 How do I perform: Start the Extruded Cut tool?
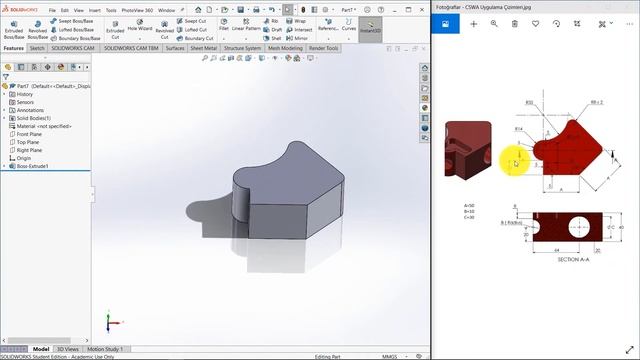(115, 30)
